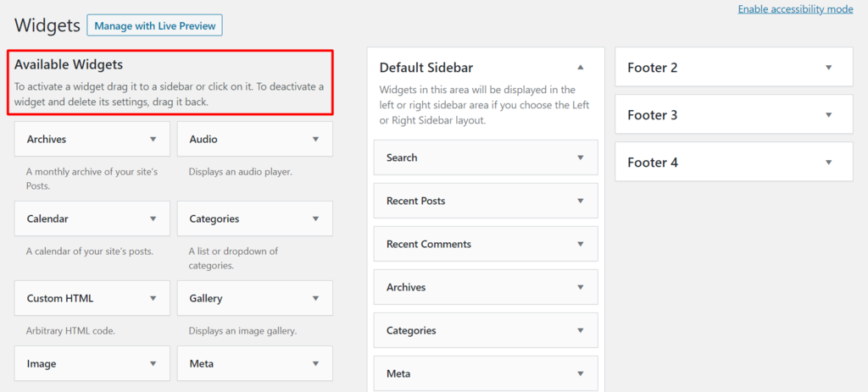Click Manage with Live Preview button
868x392 pixels.
tap(154, 25)
